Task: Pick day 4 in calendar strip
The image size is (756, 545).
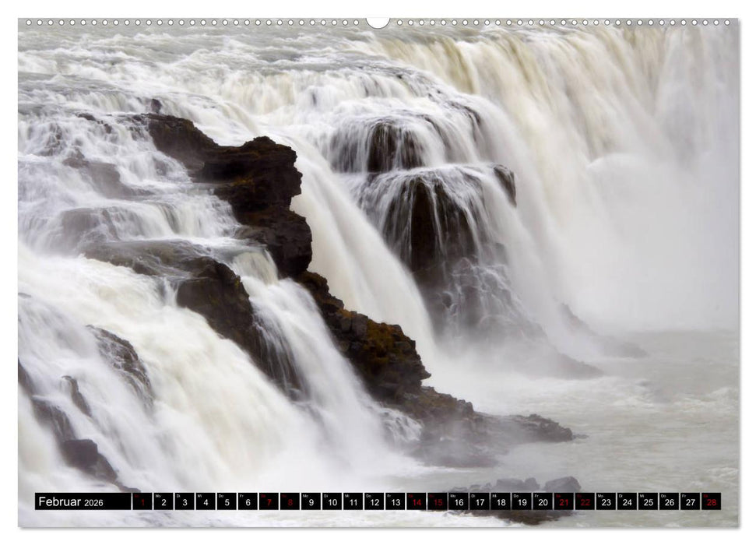Action: click(205, 501)
